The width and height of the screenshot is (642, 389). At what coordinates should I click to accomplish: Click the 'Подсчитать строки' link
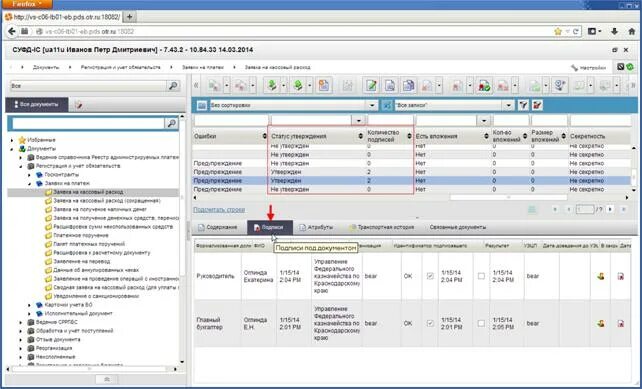point(219,210)
